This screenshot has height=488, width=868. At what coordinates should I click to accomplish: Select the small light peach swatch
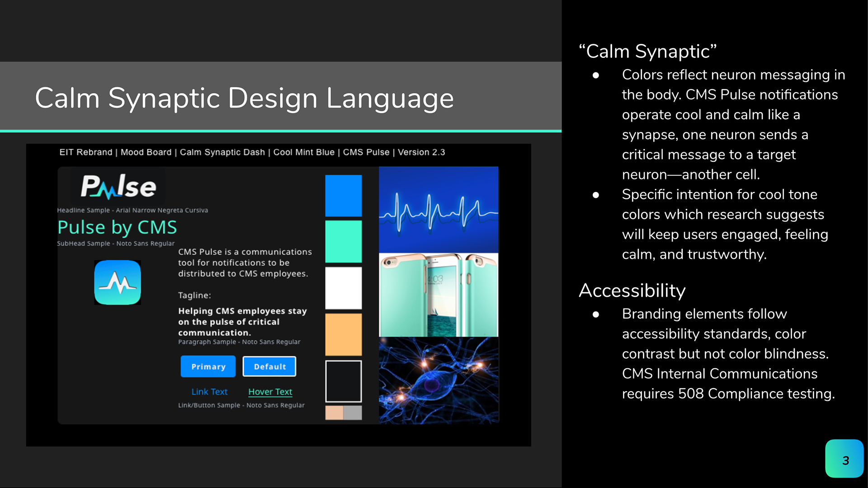click(334, 413)
